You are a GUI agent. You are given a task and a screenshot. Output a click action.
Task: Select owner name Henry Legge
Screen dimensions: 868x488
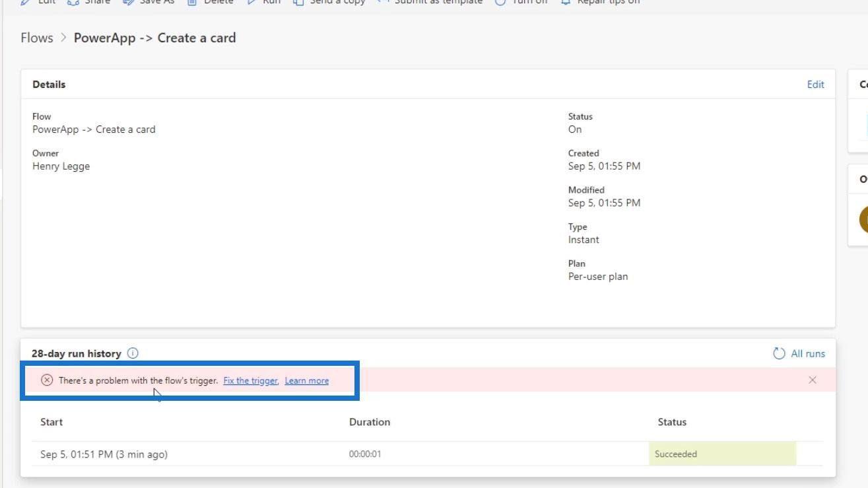click(x=61, y=166)
